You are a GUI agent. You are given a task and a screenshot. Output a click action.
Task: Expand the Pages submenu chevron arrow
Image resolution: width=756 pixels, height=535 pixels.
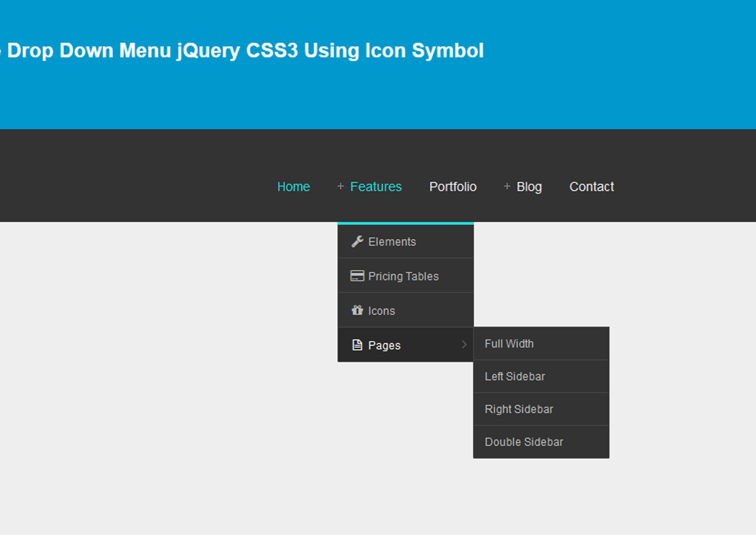click(464, 345)
